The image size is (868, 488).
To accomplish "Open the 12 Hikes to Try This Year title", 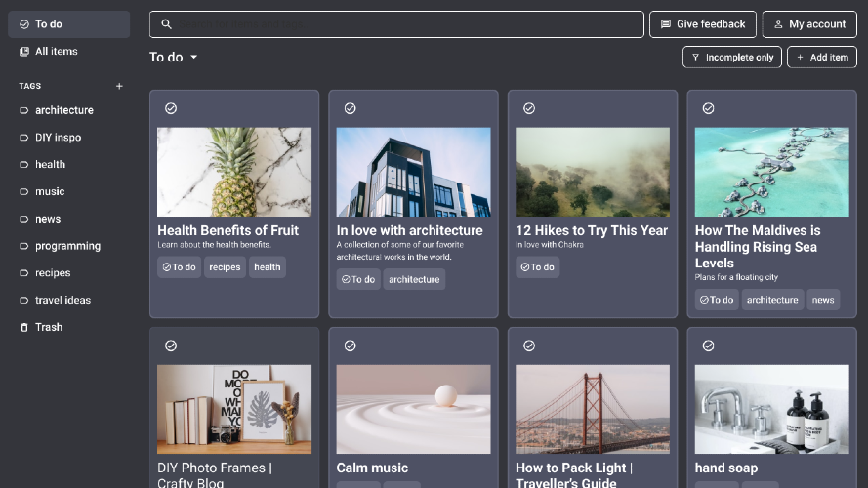I will (x=592, y=230).
